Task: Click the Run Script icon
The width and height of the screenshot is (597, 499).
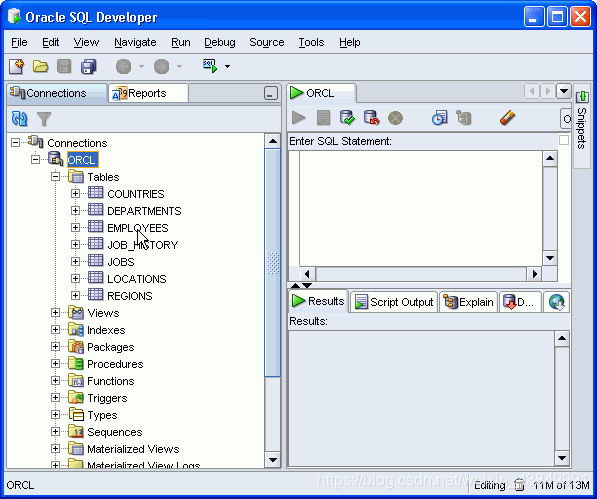Action: pyautogui.click(x=323, y=118)
